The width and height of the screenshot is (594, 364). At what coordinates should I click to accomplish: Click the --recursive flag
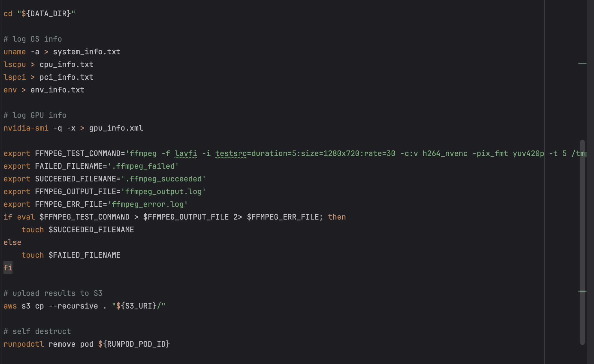(73, 306)
